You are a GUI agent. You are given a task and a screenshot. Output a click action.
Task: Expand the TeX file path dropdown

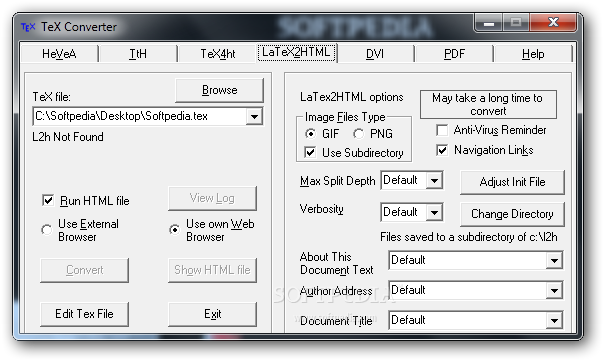click(x=254, y=116)
